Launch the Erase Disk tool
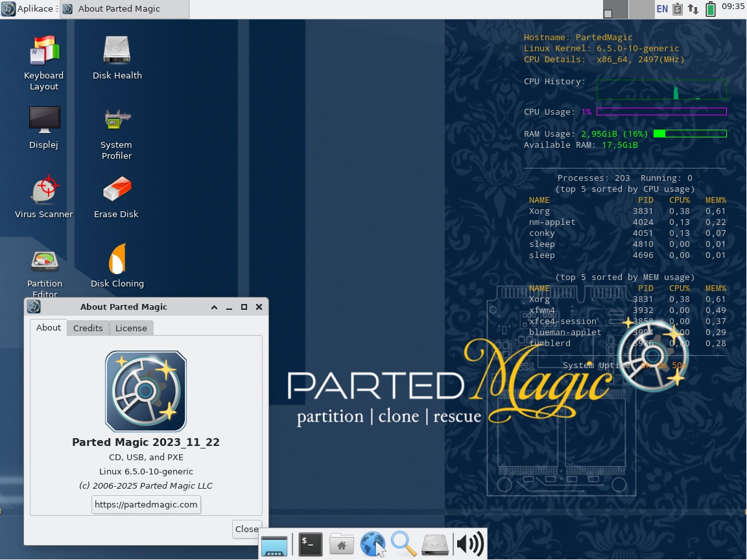Screen dimensions: 747x560 pos(117,190)
